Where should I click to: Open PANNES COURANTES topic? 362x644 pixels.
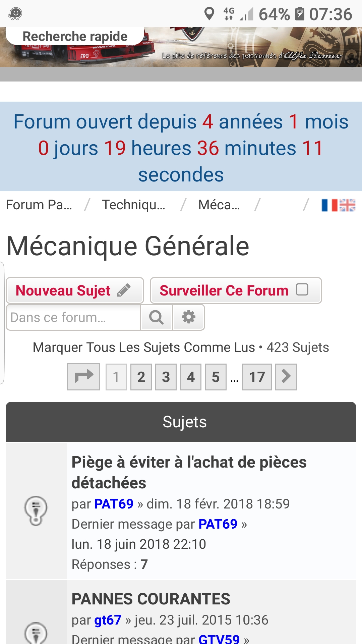pyautogui.click(x=151, y=599)
